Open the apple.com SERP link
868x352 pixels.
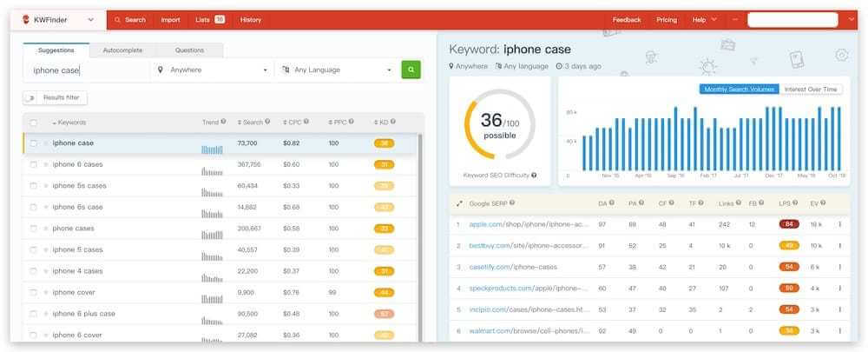coord(529,224)
